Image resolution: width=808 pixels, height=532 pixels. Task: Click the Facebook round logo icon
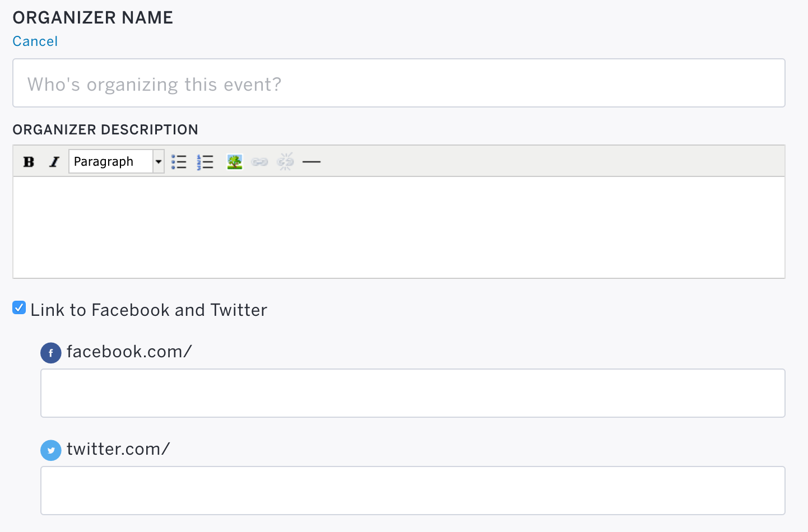(x=51, y=353)
